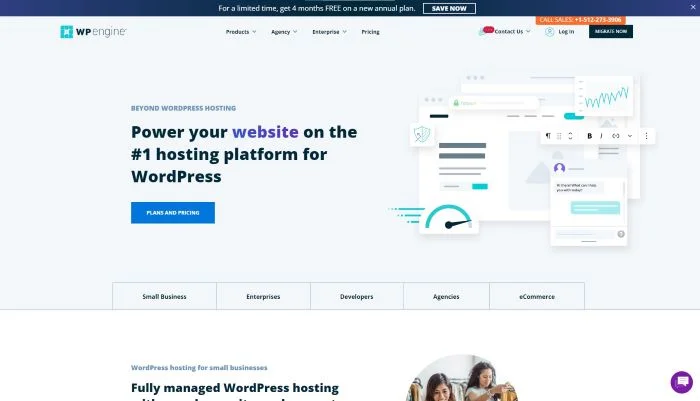Call the sales phone number badge
700x401 pixels.
pyautogui.click(x=580, y=20)
